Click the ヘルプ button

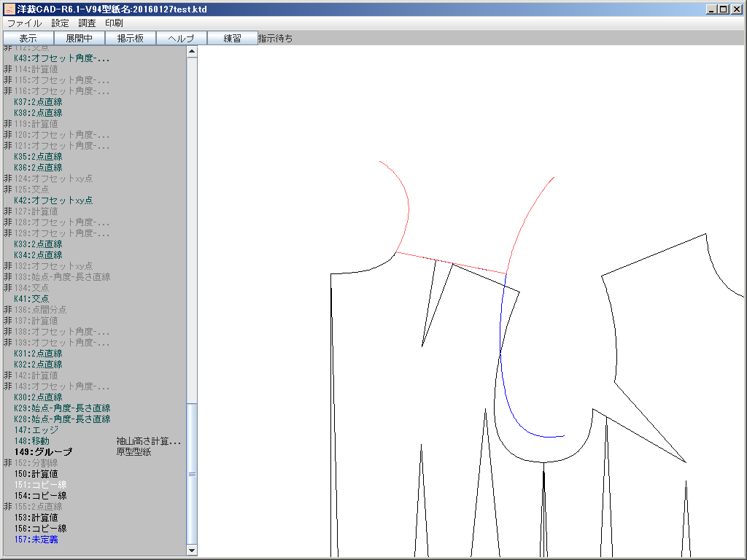point(181,38)
